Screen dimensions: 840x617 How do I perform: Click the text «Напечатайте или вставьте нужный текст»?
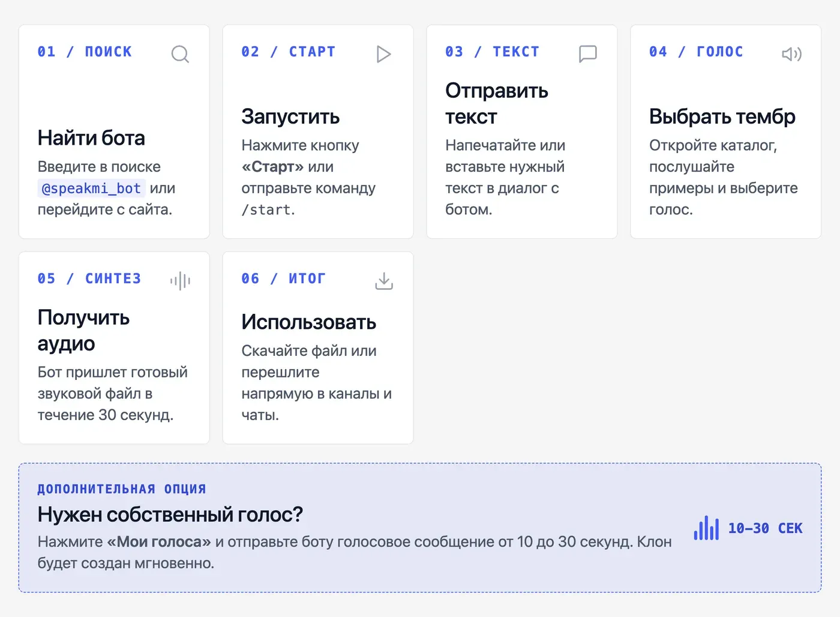(x=505, y=167)
